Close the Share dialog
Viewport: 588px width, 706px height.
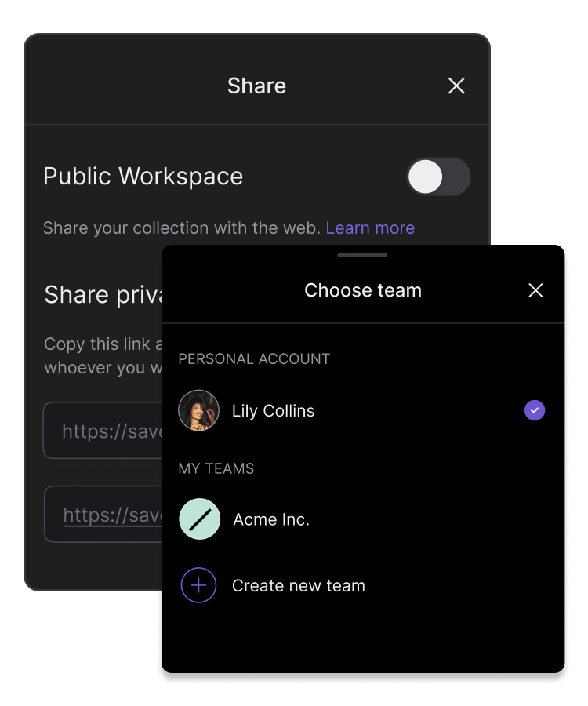(x=456, y=86)
